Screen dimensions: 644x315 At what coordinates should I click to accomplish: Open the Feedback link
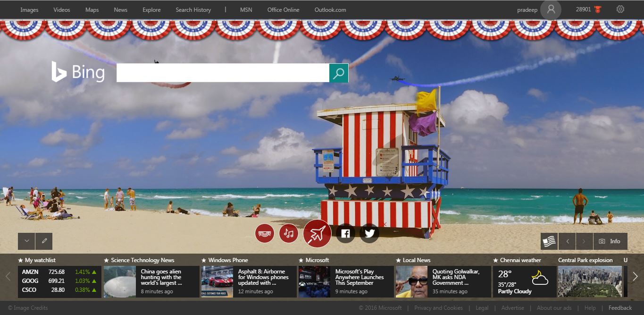click(x=620, y=308)
